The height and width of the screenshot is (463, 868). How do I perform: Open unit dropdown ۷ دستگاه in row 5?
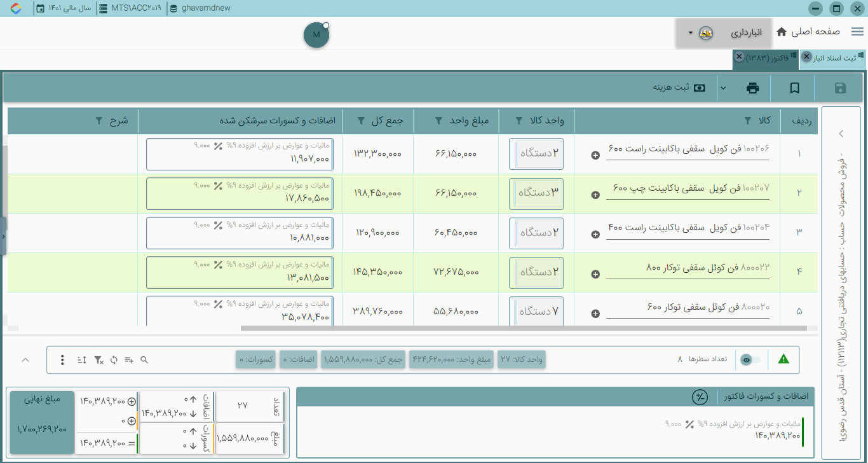[x=536, y=312]
